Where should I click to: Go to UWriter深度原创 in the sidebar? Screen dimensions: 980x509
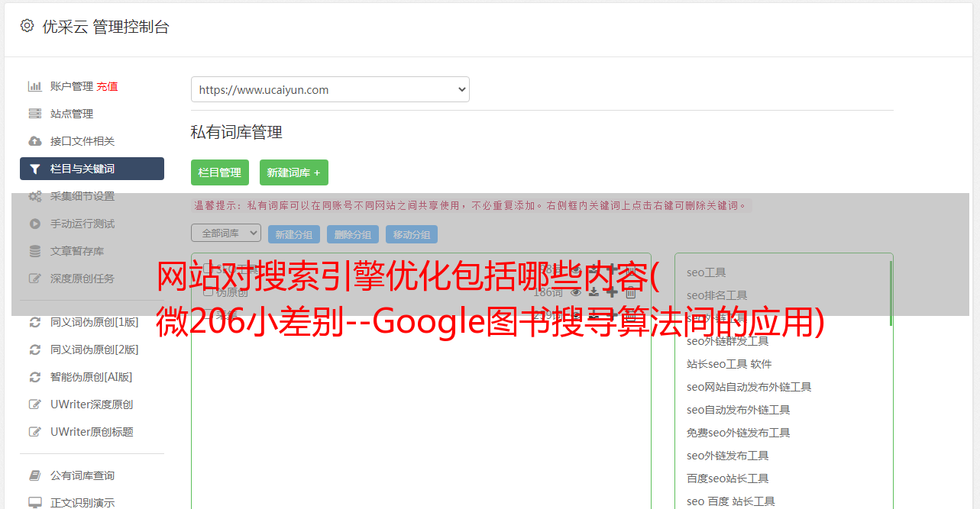(92, 404)
